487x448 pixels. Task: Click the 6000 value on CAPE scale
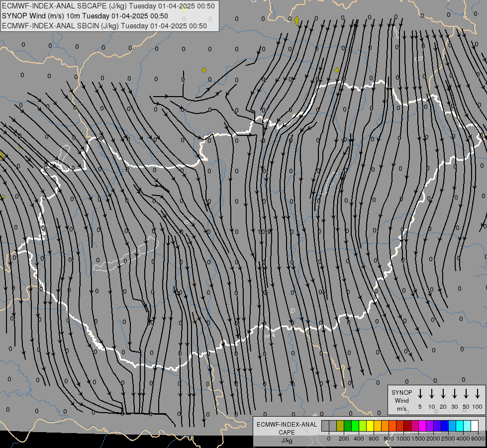click(x=478, y=439)
